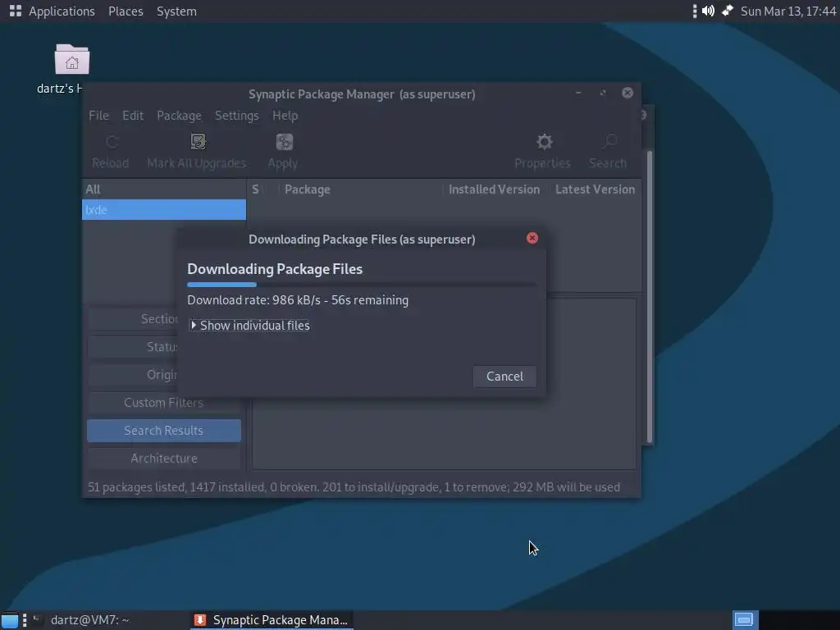
Task: Open the Edit menu
Action: pyautogui.click(x=133, y=116)
